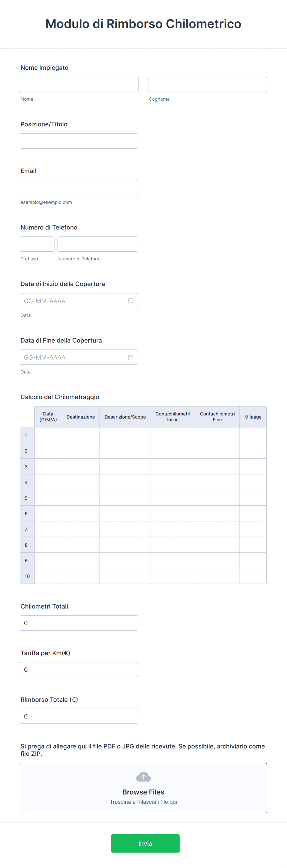Select row 3 Descrizione/Scopo cell
Image resolution: width=287 pixels, height=868 pixels.
coord(125,466)
